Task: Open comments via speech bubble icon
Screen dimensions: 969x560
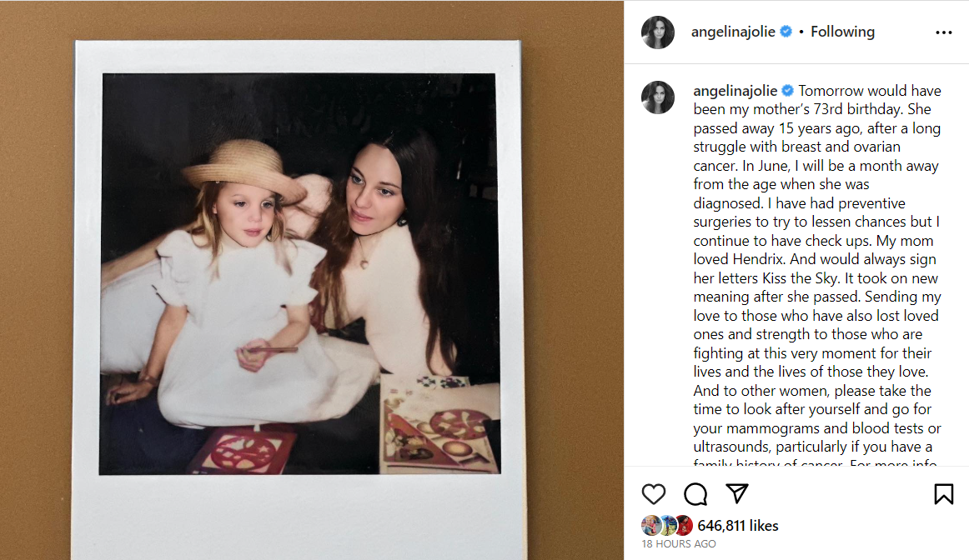Action: (695, 494)
